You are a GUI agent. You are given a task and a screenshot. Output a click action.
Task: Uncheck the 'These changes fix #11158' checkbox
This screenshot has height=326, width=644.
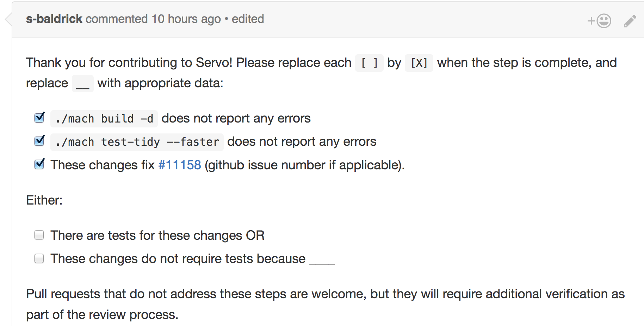39,164
